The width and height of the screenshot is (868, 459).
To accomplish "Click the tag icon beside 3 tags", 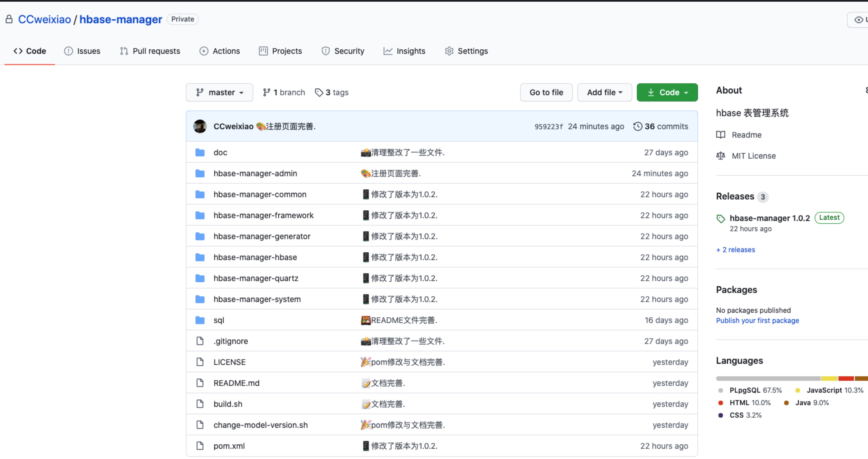I will pyautogui.click(x=319, y=92).
